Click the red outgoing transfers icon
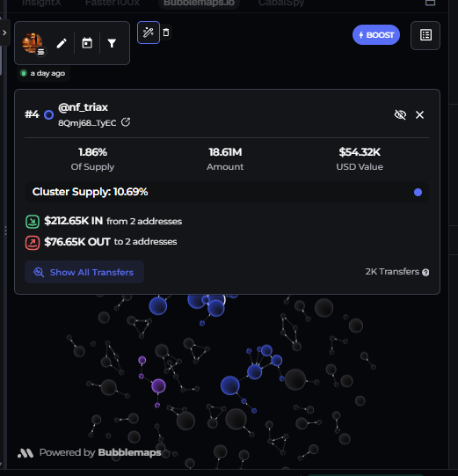Image resolution: width=458 pixels, height=476 pixels. (x=33, y=243)
